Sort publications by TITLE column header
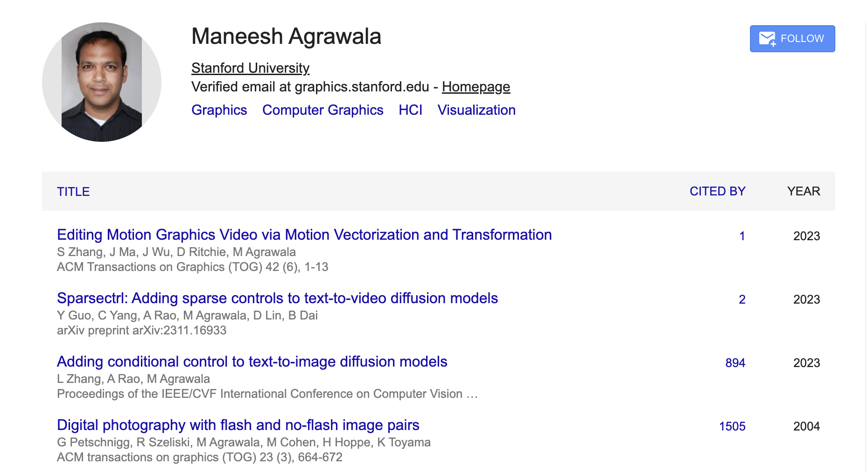Screen dimensions: 868x472 pyautogui.click(x=73, y=192)
